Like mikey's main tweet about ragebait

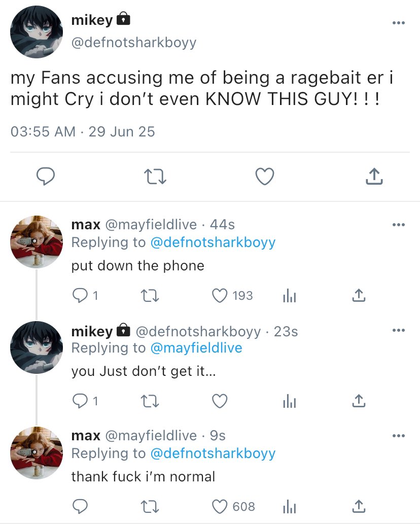coord(264,177)
